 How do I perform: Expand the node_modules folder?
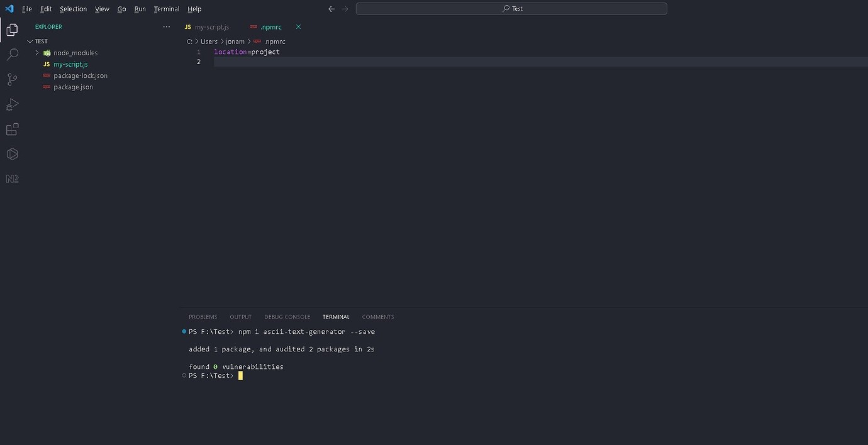point(36,53)
